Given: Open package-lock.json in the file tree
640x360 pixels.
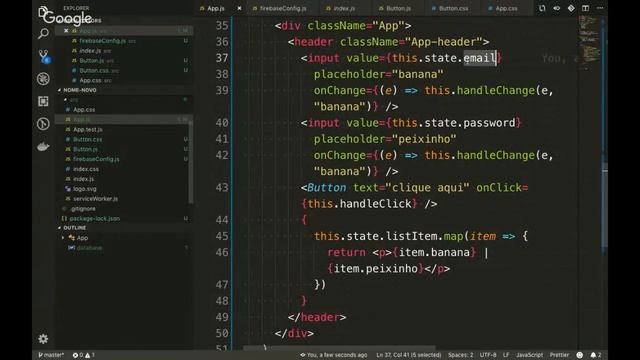Looking at the screenshot, I should (x=124, y=218).
